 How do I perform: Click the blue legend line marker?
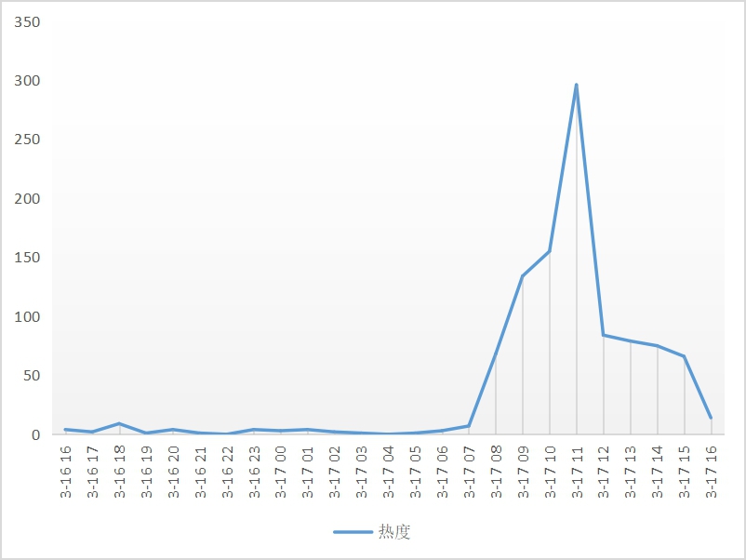pos(353,532)
